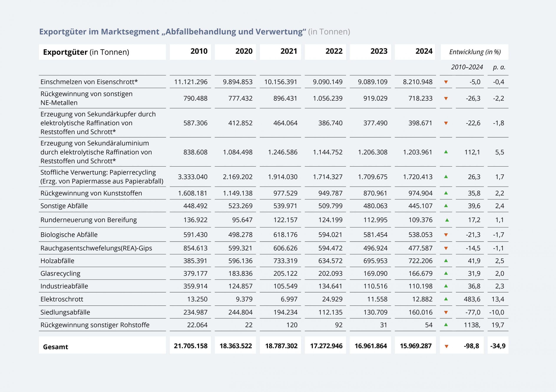Click the Exportgüter (in Tonnen) header cell
The height and width of the screenshot is (392, 556).
[x=86, y=52]
